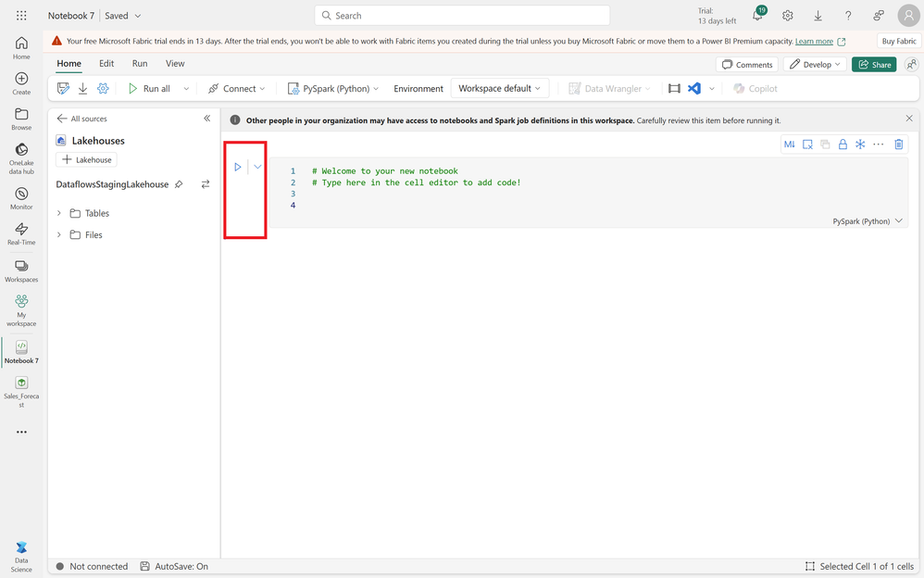Freeze the cell with snowflake icon
The height and width of the screenshot is (578, 924).
860,144
